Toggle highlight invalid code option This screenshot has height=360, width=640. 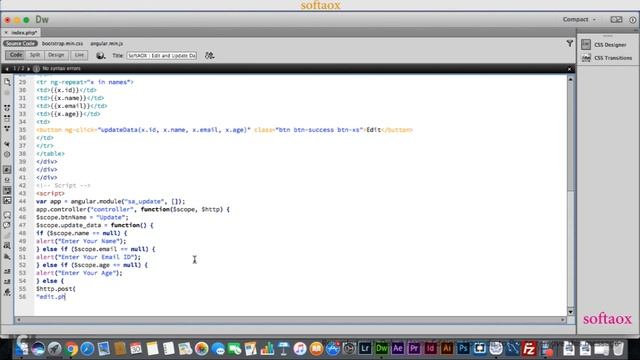tap(7, 180)
